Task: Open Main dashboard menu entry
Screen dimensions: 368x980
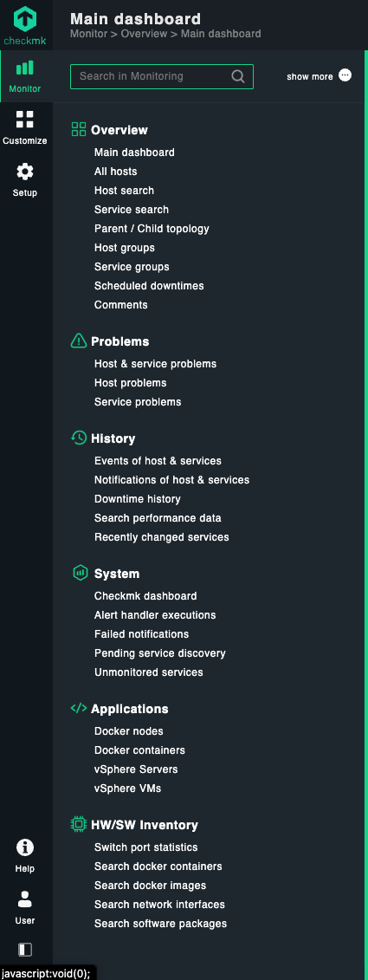Action: tap(134, 152)
